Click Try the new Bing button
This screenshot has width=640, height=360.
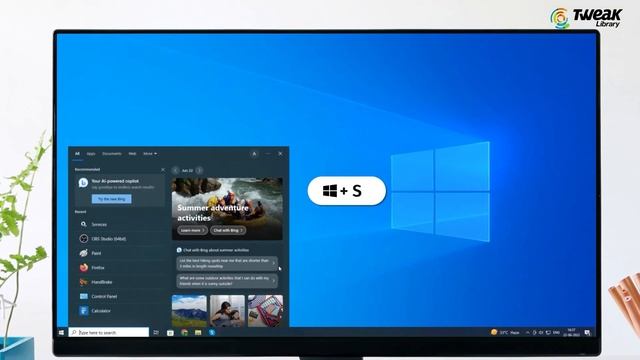coord(111,199)
